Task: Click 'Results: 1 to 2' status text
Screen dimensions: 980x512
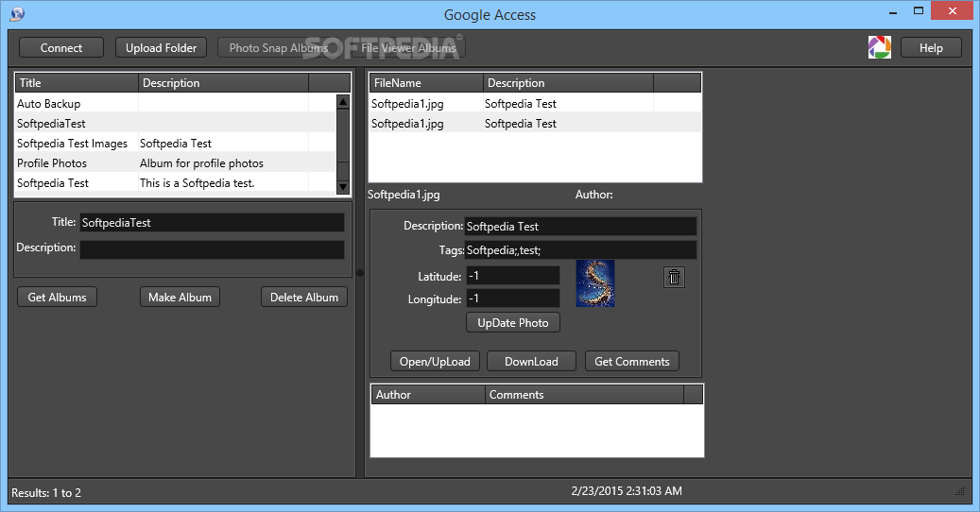Action: 46,493
